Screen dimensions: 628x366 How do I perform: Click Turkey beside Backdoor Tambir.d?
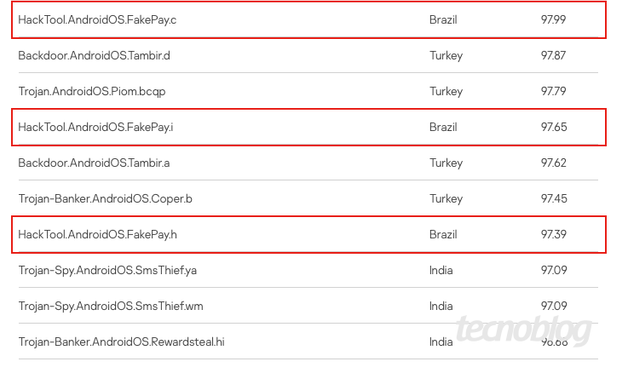(446, 55)
